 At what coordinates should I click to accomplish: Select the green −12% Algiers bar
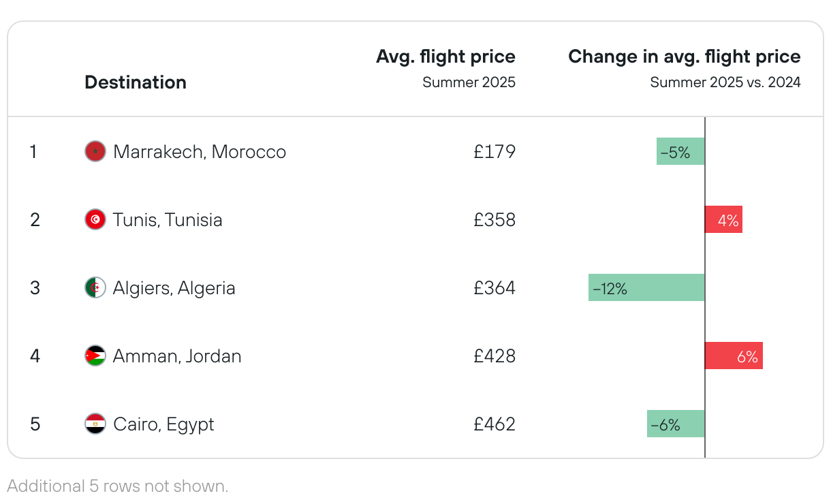click(x=646, y=287)
